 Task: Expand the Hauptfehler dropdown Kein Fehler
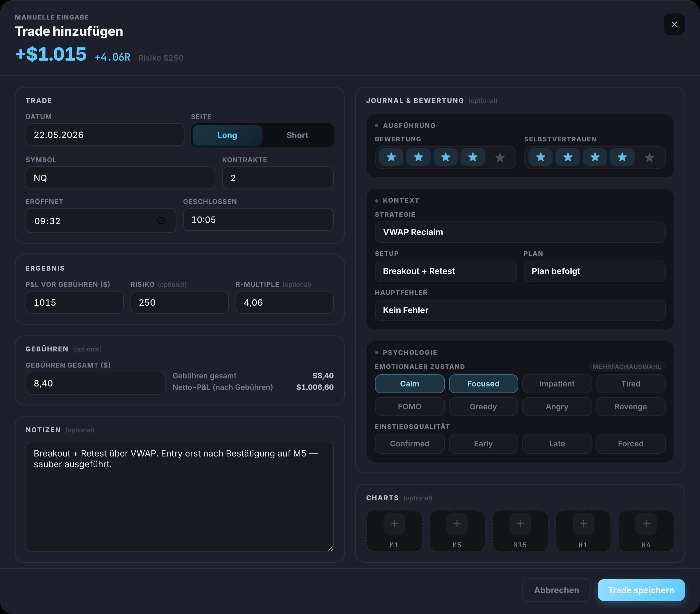pyautogui.click(x=520, y=310)
